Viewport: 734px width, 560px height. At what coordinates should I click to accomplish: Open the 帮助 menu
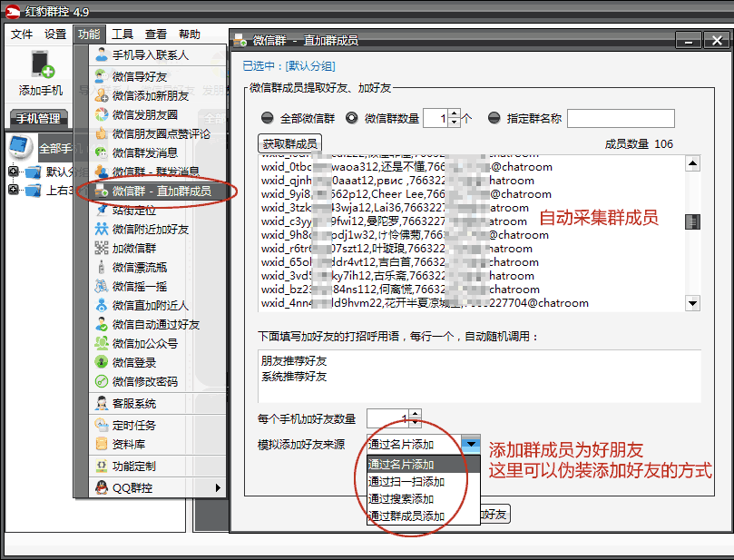190,34
